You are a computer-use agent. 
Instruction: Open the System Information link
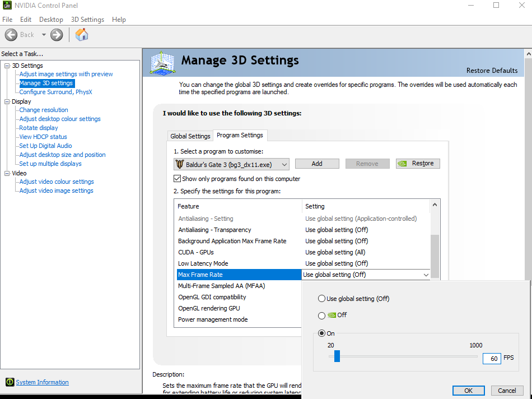[x=42, y=382]
